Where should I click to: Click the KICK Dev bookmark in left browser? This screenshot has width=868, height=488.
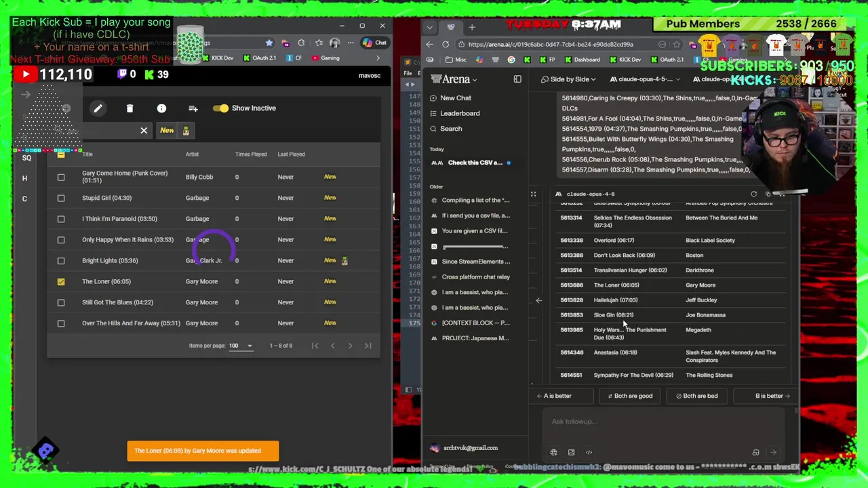point(218,58)
